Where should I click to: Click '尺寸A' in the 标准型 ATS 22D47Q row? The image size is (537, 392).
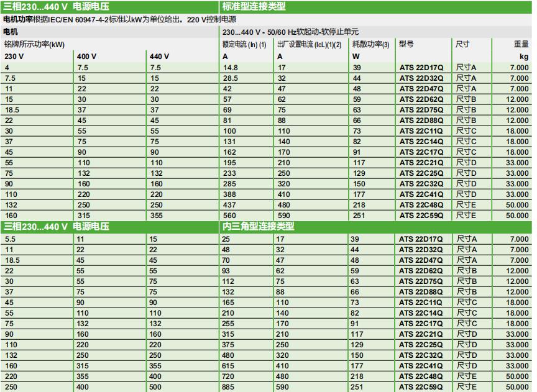coord(466,89)
